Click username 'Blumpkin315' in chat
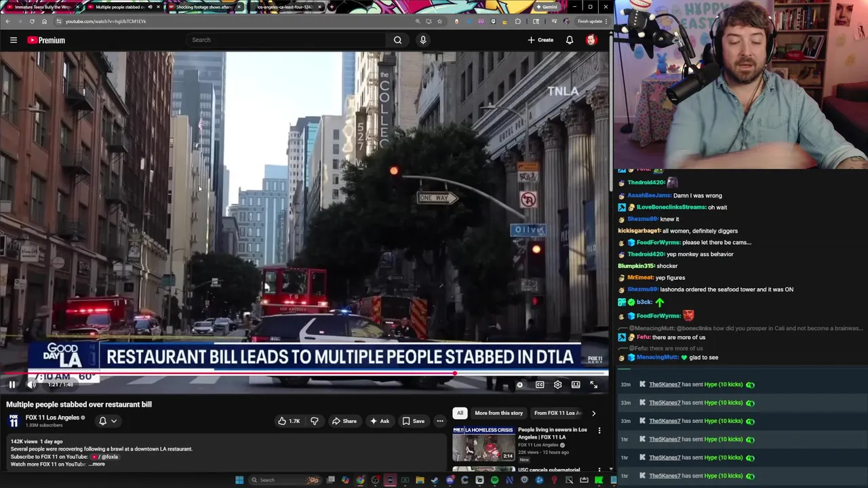This screenshot has width=868, height=488. point(636,266)
